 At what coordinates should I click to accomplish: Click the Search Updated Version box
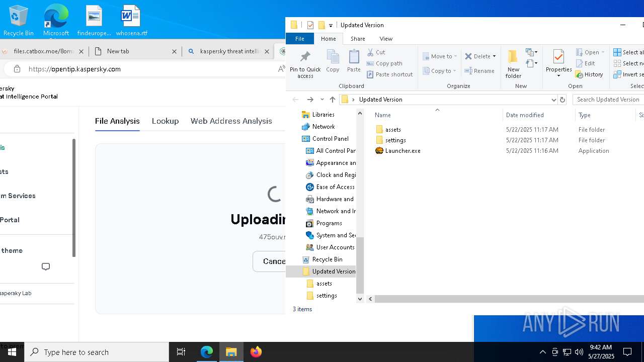(x=608, y=100)
